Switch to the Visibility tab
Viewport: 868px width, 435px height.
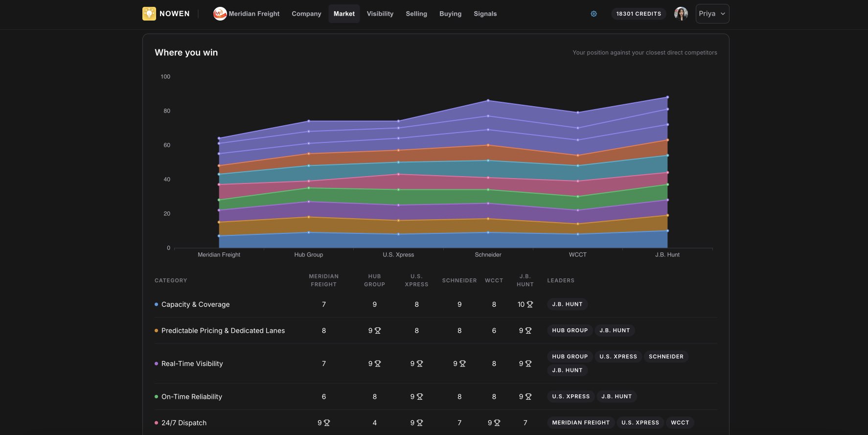click(380, 14)
